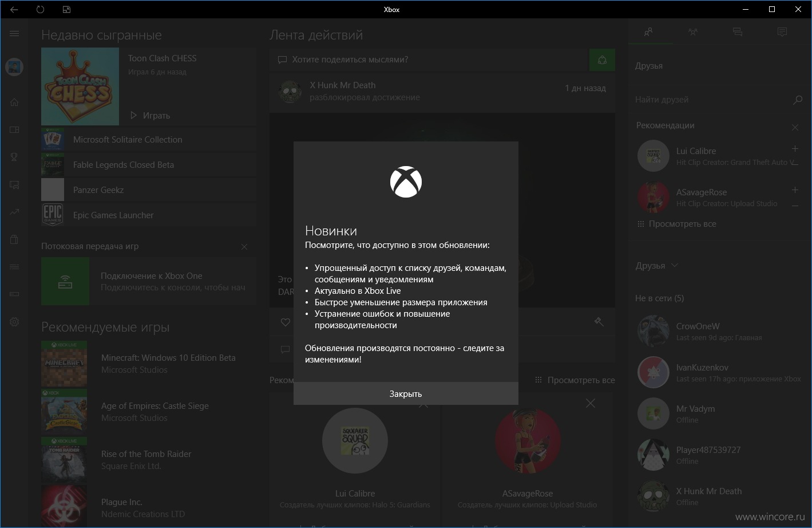Click the Xbox logo in the dialog
Screen dimensions: 812x528
406,182
